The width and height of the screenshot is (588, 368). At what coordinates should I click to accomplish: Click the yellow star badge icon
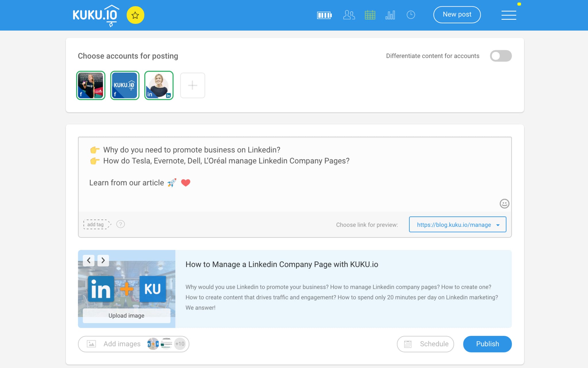135,15
